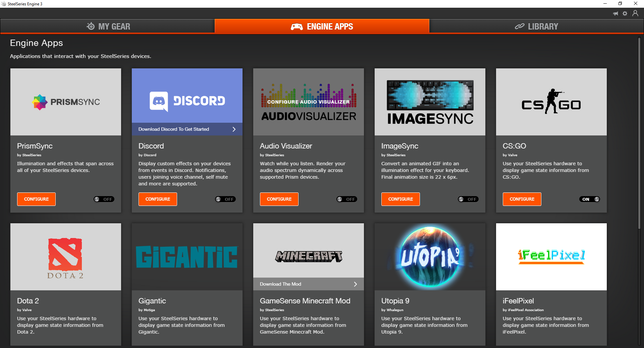Click the Audio Visualizer title text
This screenshot has width=644, height=348.
[x=286, y=146]
